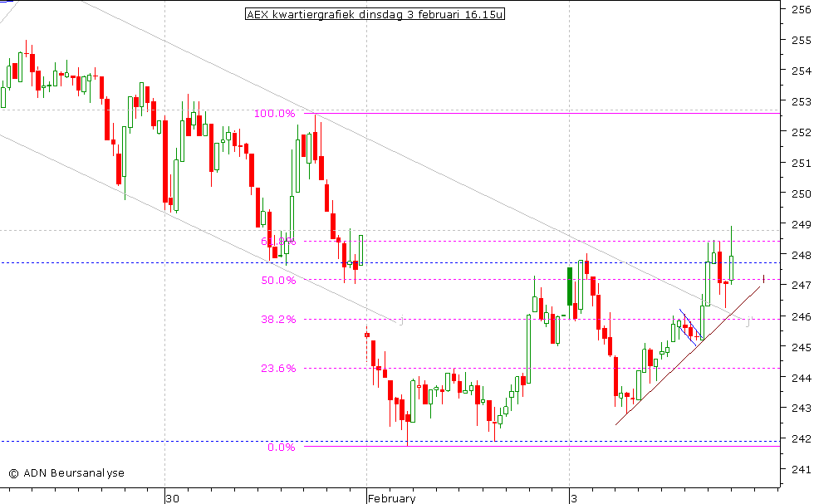Select the 249 price axis label
This screenshot has width=814, height=504.
click(x=800, y=224)
